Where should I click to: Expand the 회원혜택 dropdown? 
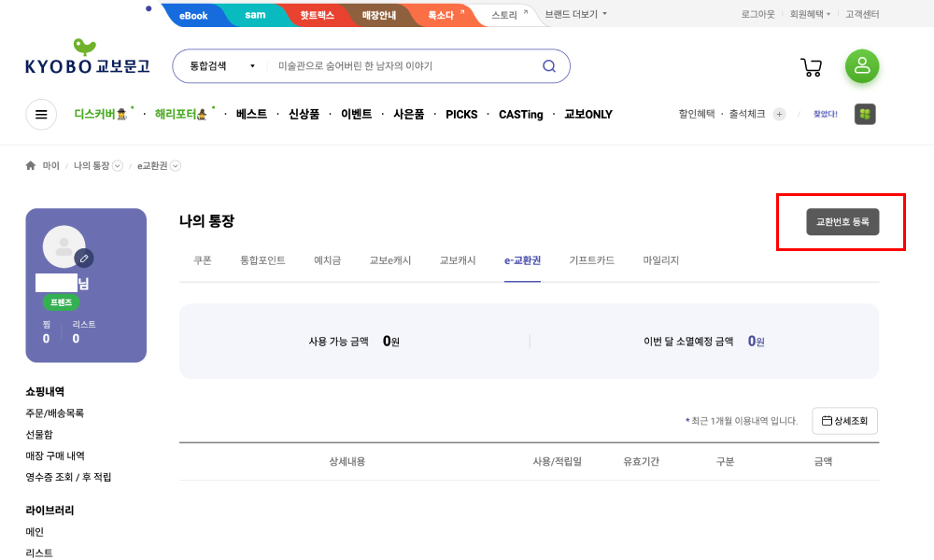pos(810,14)
